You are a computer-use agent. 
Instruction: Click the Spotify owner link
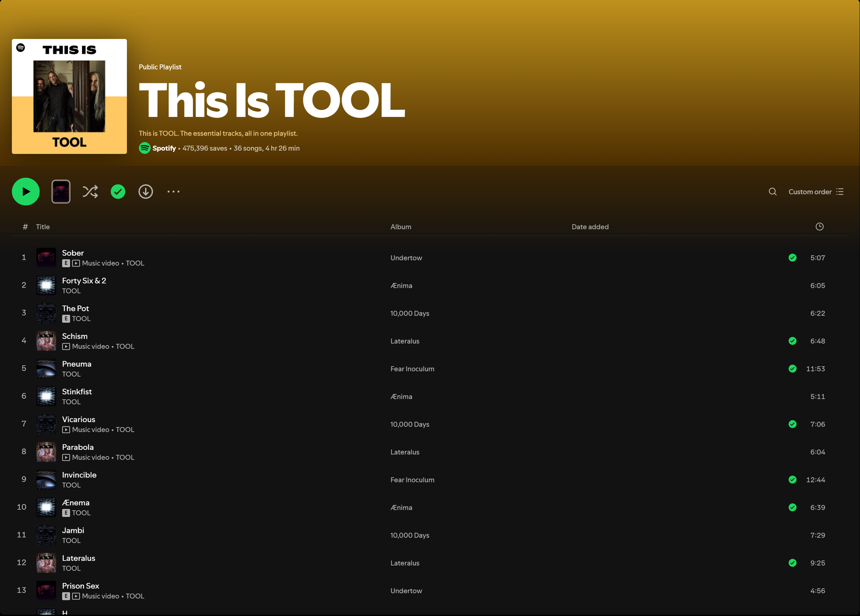pos(164,148)
